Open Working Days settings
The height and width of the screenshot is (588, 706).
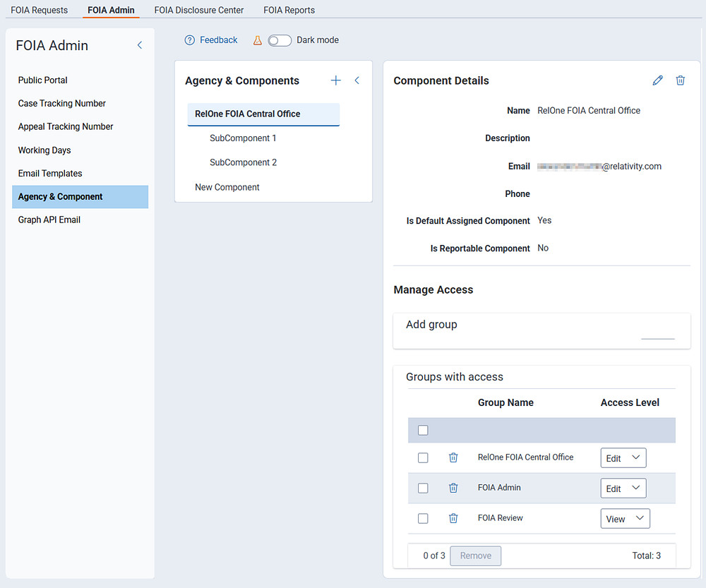pos(44,150)
